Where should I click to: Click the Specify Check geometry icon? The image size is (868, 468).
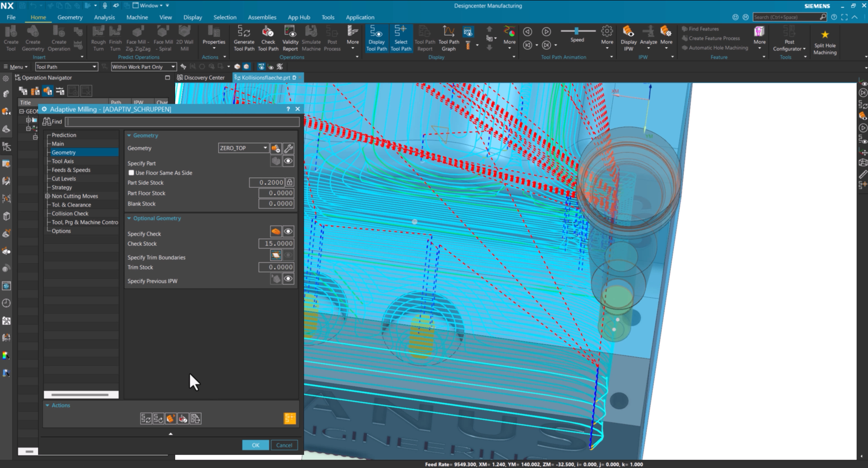[x=275, y=232]
